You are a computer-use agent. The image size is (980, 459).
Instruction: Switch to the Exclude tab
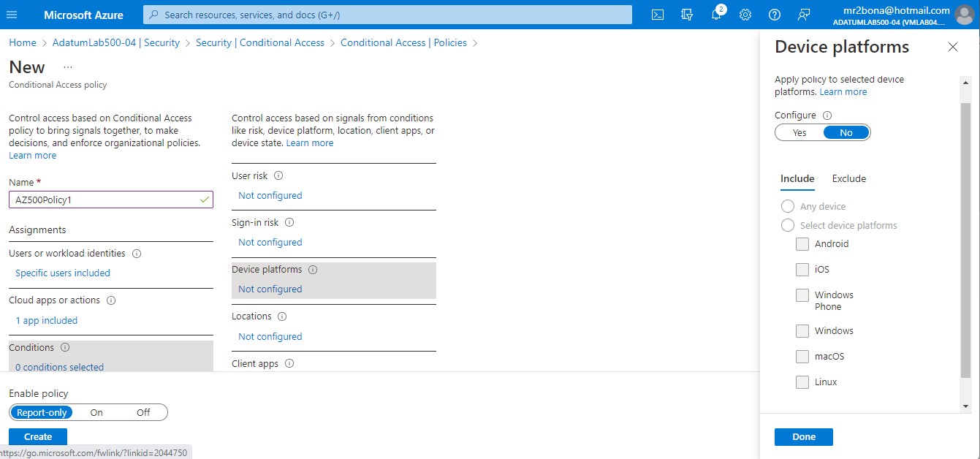tap(848, 178)
